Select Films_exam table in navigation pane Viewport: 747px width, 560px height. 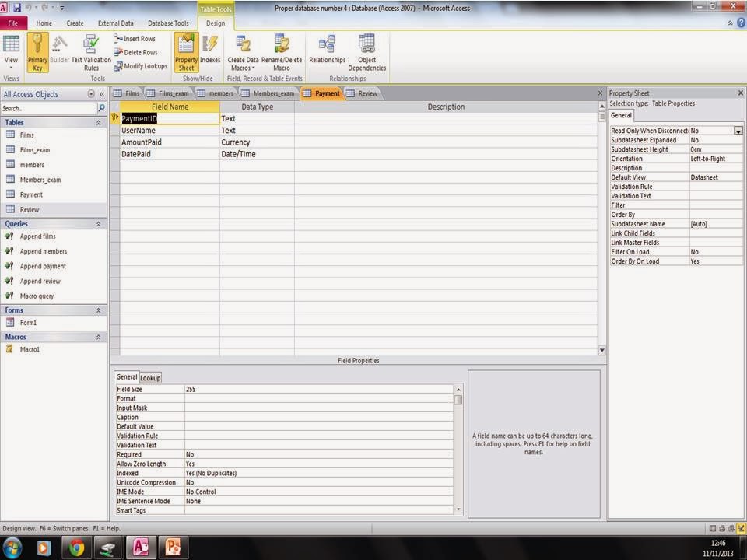coord(35,149)
